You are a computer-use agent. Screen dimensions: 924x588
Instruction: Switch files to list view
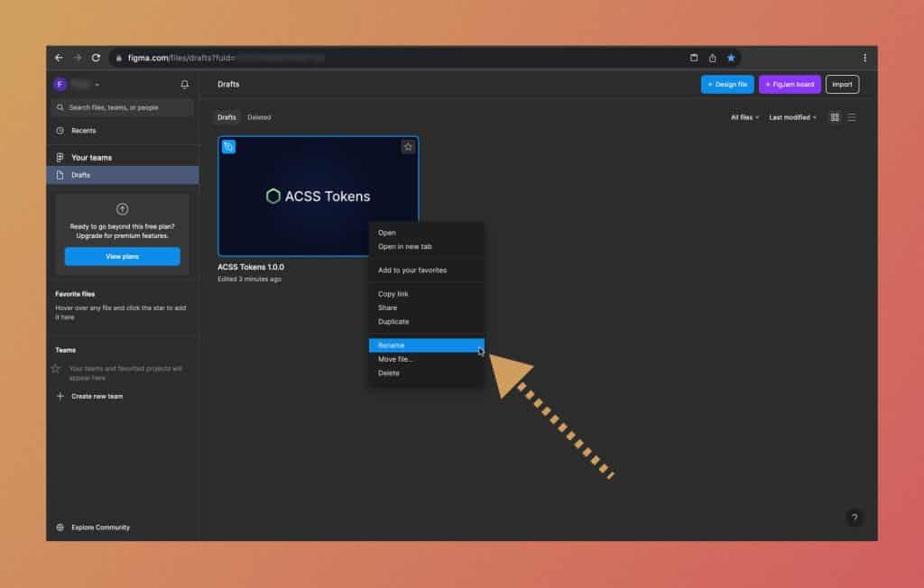point(854,117)
